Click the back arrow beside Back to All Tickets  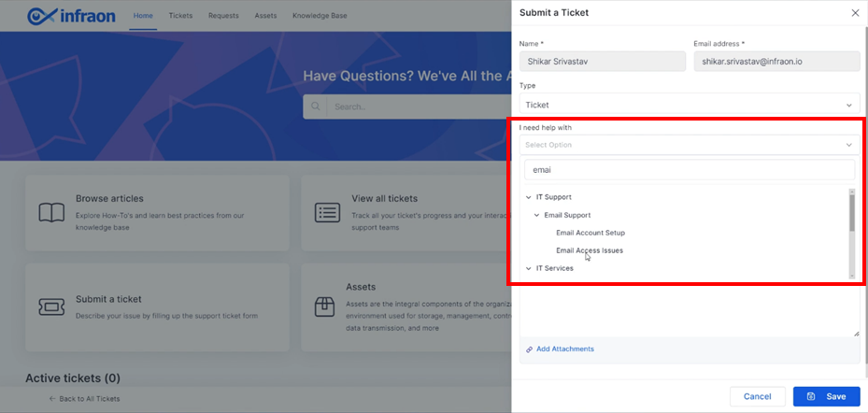[x=52, y=399]
